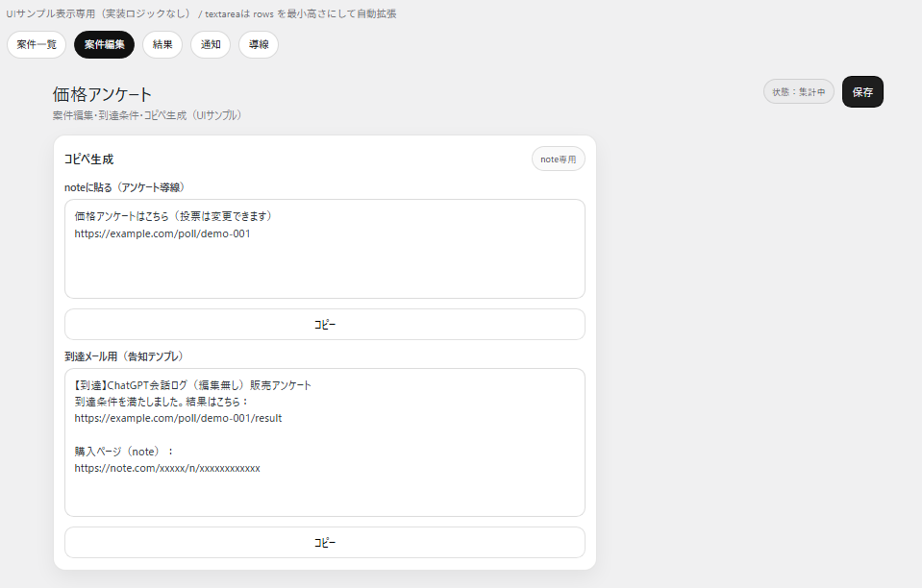Switch to the 結果 tab
Screen dimensions: 922x588
pos(162,44)
